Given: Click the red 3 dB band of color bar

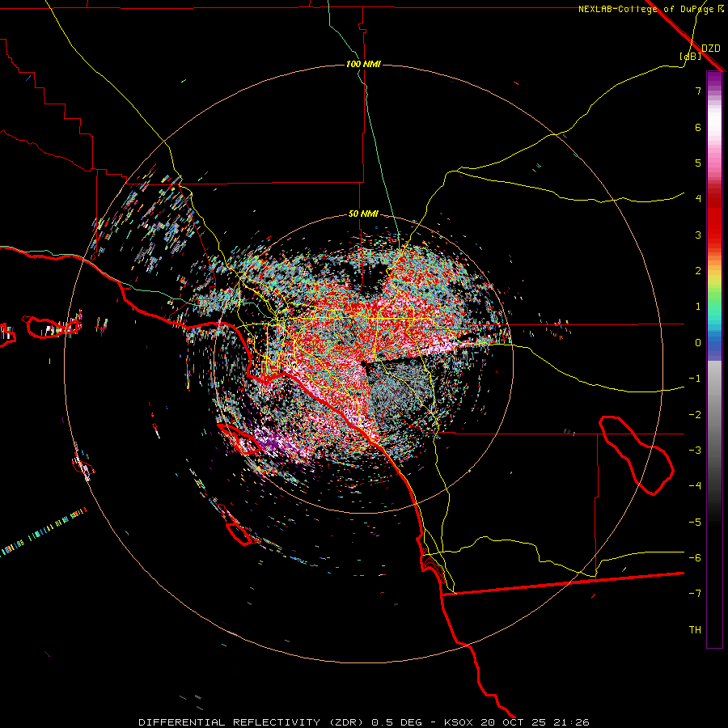Looking at the screenshot, I should [714, 230].
